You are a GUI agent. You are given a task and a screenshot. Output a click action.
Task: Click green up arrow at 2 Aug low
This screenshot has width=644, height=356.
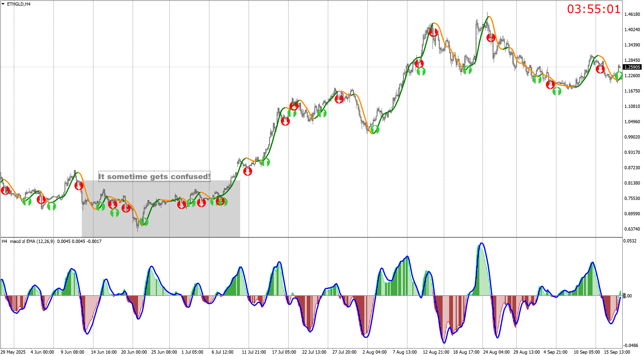(375, 129)
